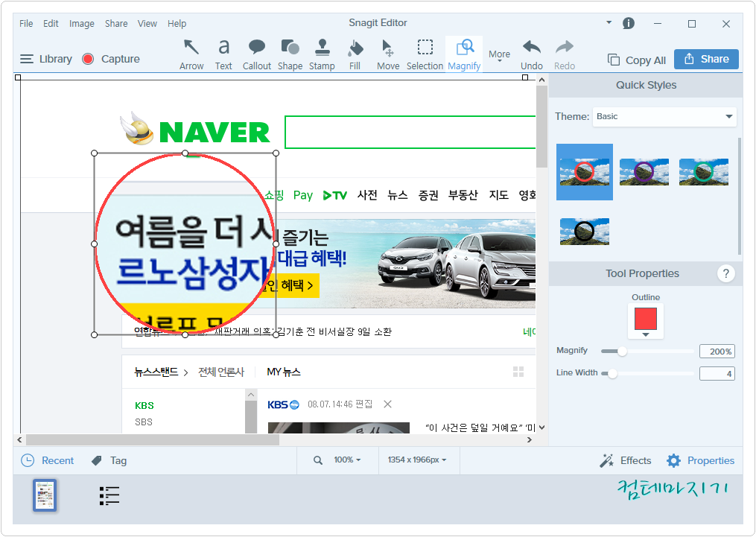The image size is (756, 537).
Task: Select the Fill tool
Action: tap(355, 54)
